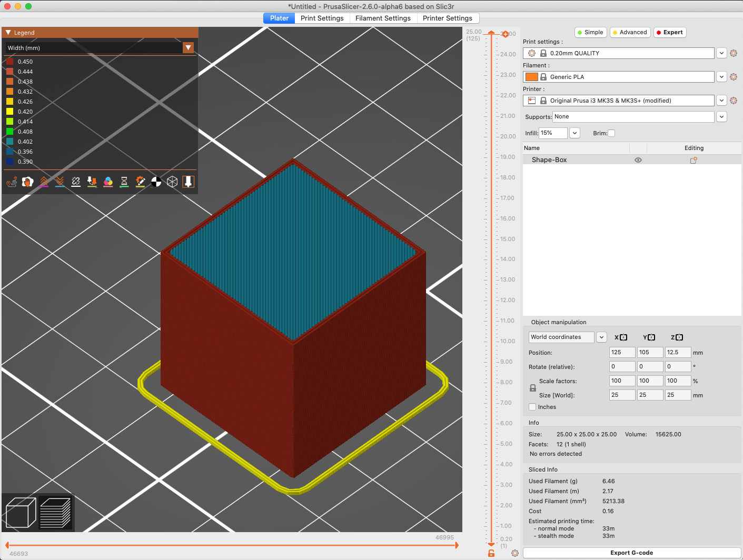Switch to the Filament Settings tab
The height and width of the screenshot is (560, 743).
pyautogui.click(x=383, y=18)
